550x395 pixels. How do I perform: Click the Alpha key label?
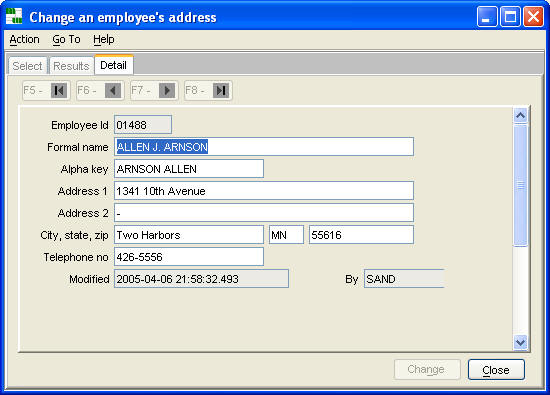tap(85, 169)
